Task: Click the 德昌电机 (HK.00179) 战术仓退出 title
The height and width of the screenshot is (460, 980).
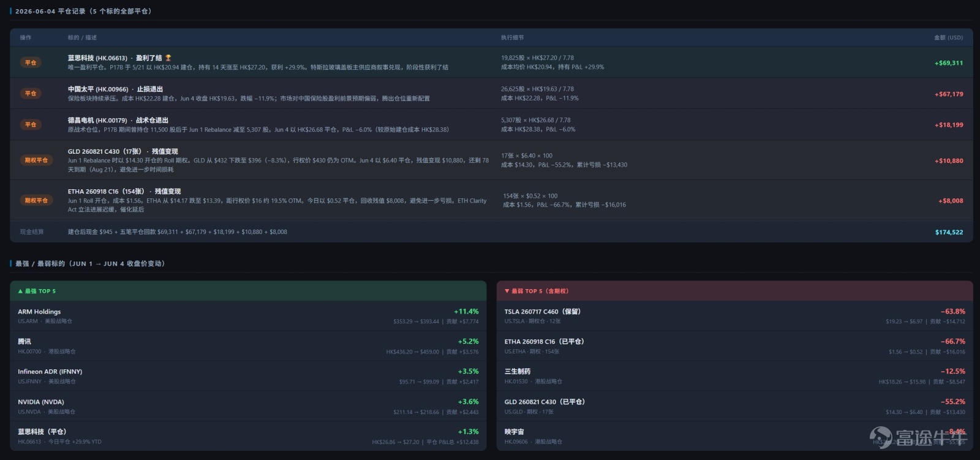Action: click(118, 121)
